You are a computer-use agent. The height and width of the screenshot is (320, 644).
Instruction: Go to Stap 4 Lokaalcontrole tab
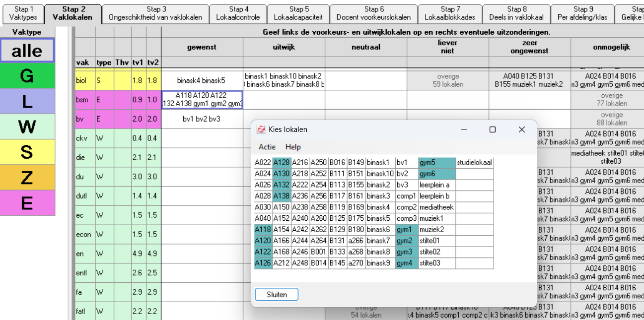tap(238, 13)
